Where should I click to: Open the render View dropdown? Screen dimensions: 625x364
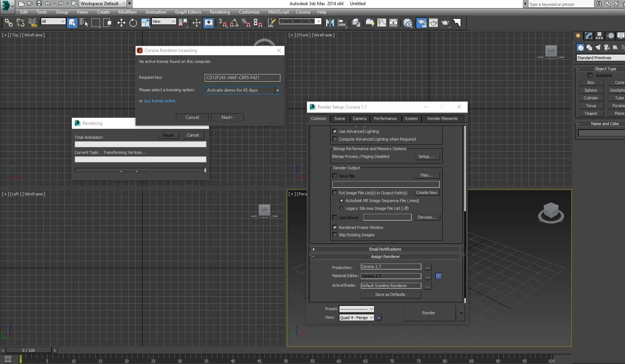tap(356, 318)
